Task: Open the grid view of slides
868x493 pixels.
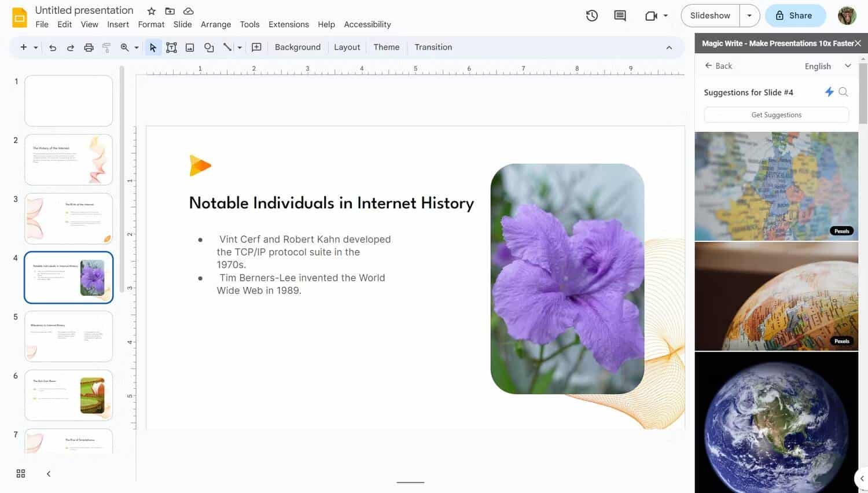Action: [x=21, y=473]
